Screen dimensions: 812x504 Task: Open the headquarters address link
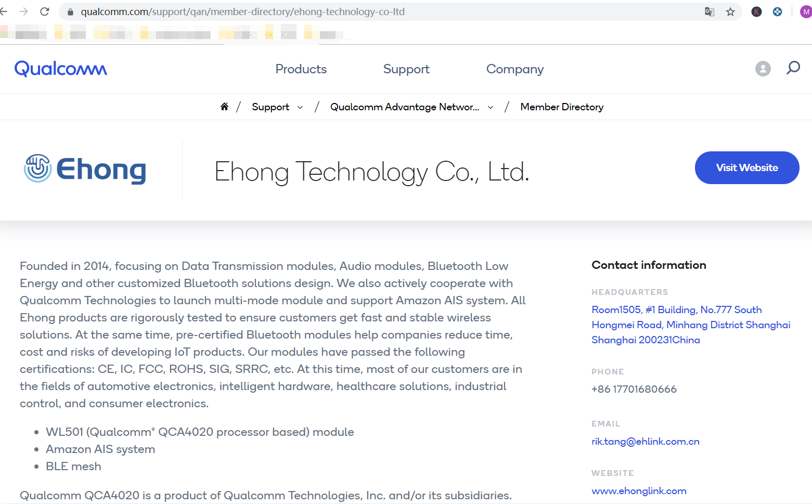tap(691, 325)
